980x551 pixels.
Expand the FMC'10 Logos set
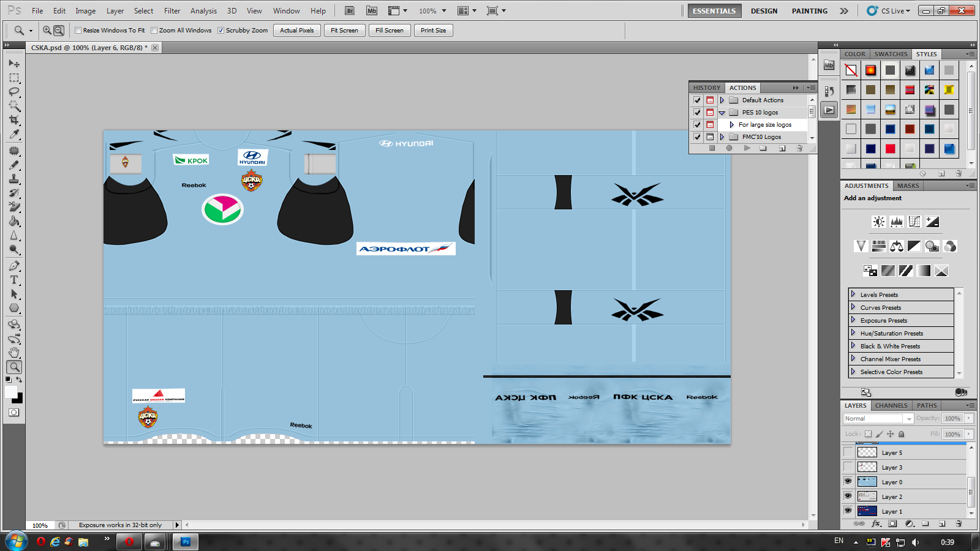[x=722, y=137]
